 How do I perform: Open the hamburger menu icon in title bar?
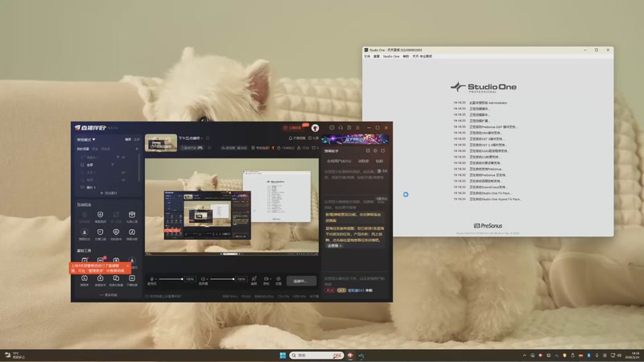(357, 128)
